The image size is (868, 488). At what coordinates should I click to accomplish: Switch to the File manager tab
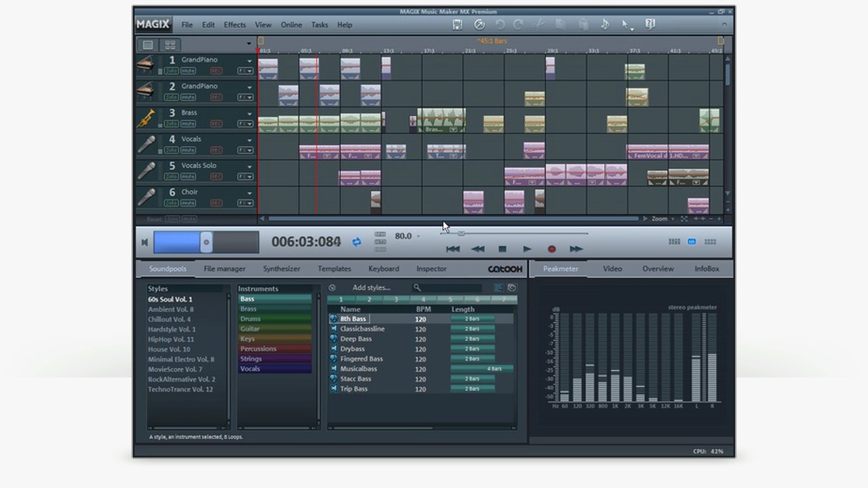tap(224, 269)
